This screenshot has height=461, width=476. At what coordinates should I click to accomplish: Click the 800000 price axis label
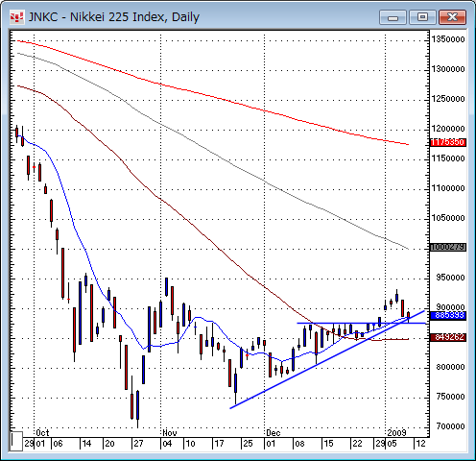(450, 367)
